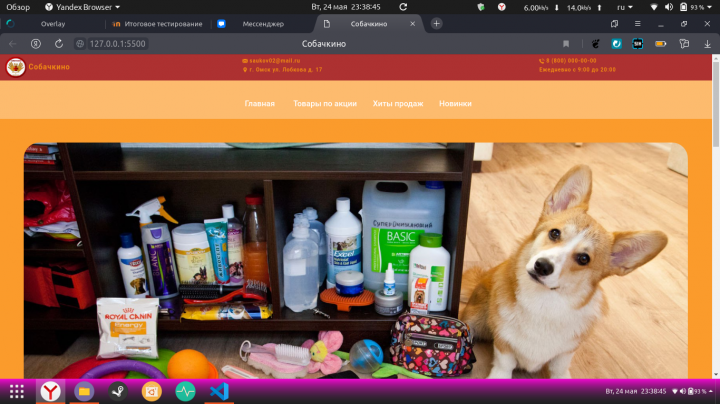This screenshot has width=720, height=404.
Task: Toggle the battery saver icon in toolbar
Action: pyautogui.click(x=660, y=44)
